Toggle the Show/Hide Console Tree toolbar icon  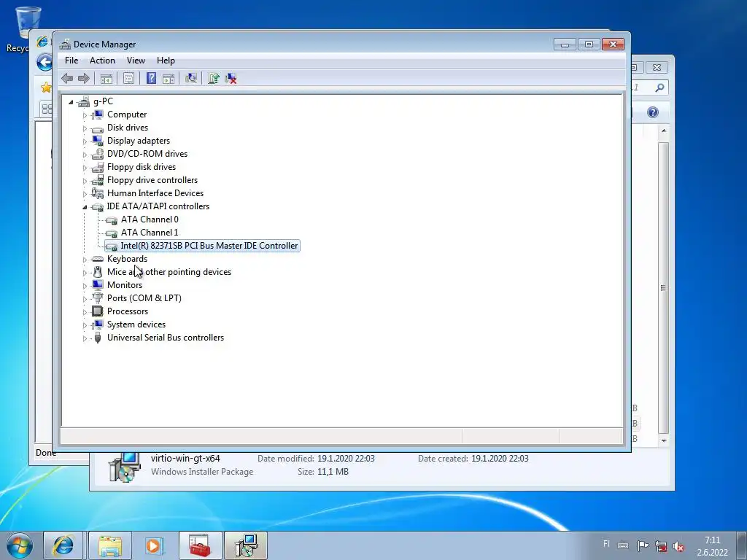pyautogui.click(x=107, y=79)
